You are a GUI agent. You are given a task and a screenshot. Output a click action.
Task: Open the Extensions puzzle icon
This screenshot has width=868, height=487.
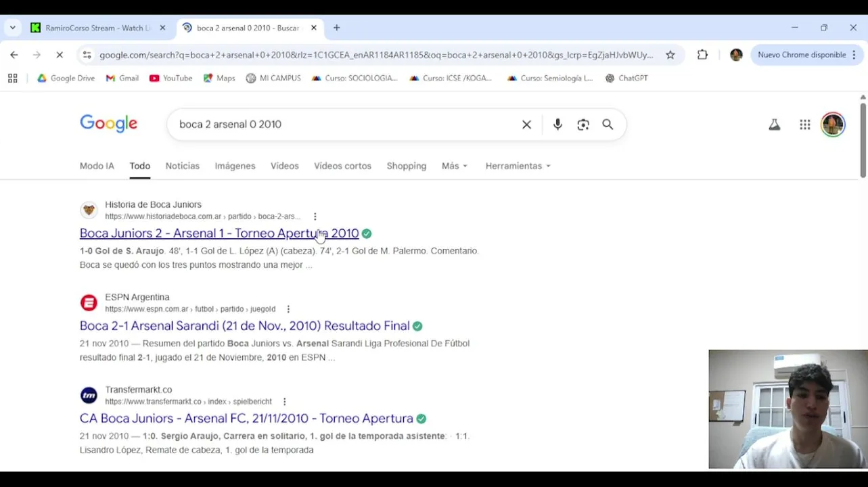[702, 55]
